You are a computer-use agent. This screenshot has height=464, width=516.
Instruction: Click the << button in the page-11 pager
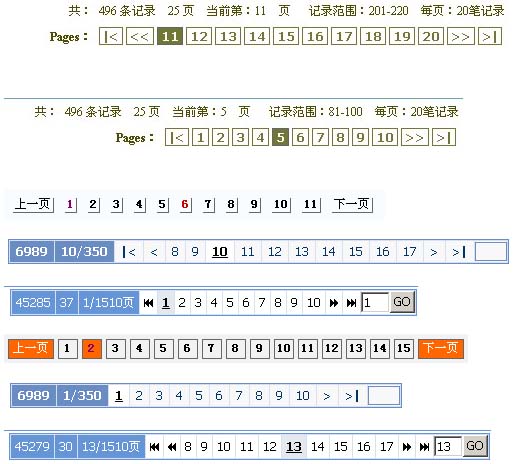[x=140, y=36]
